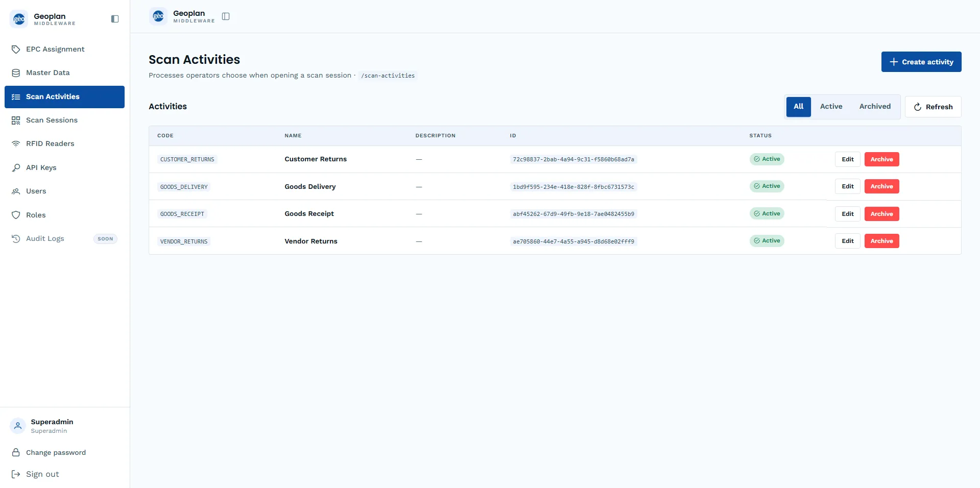Switch to the Archived filter tab
The width and height of the screenshot is (980, 488).
coord(875,107)
